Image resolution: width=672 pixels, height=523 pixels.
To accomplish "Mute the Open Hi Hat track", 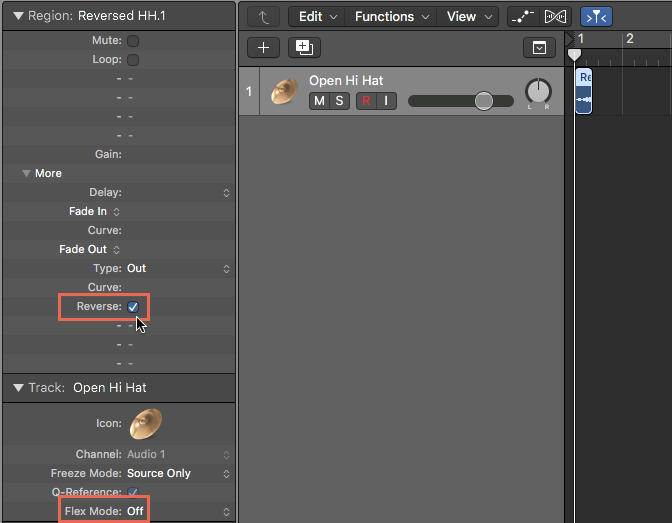I will pyautogui.click(x=319, y=101).
